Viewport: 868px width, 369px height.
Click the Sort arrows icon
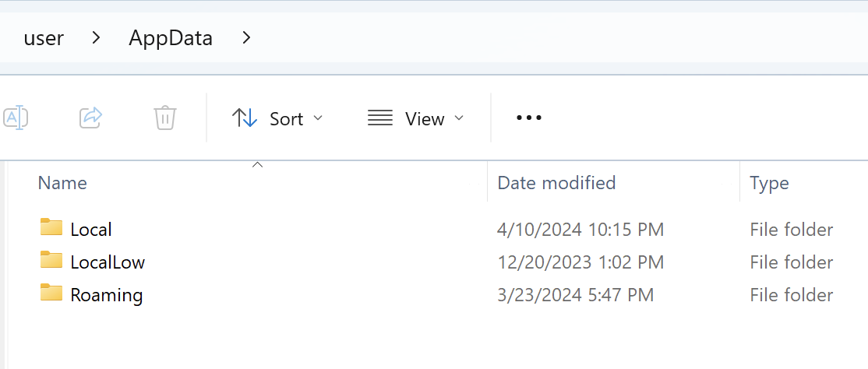pos(245,118)
